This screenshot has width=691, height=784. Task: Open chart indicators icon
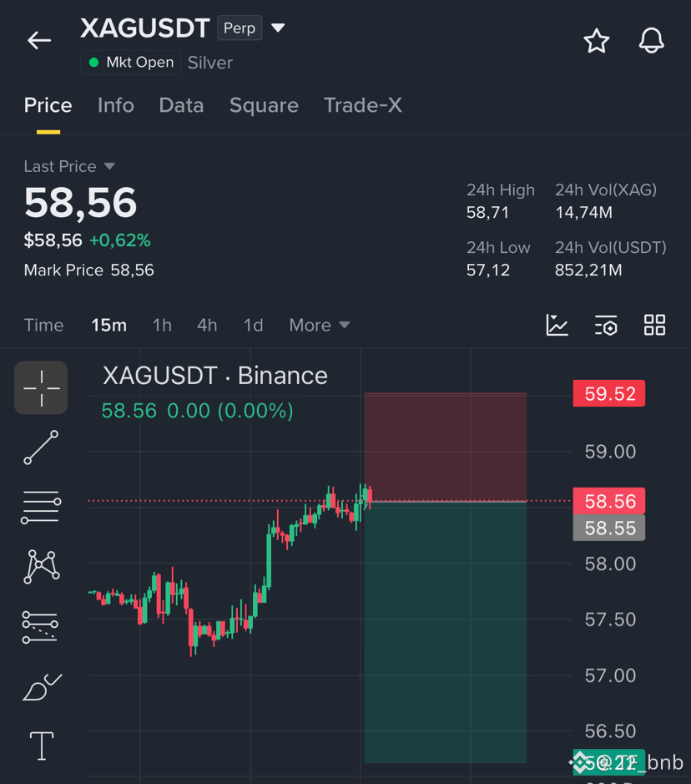pyautogui.click(x=557, y=325)
